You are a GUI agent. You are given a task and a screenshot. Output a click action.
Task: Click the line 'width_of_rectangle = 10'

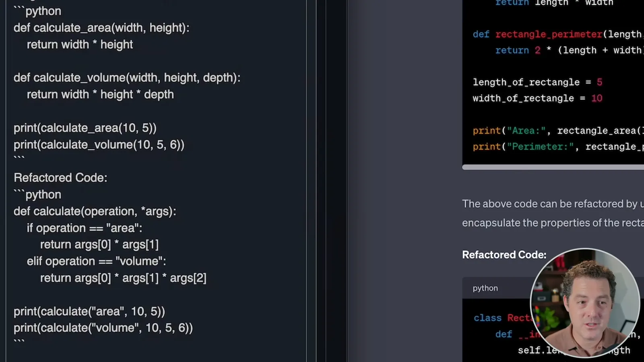coord(537,98)
